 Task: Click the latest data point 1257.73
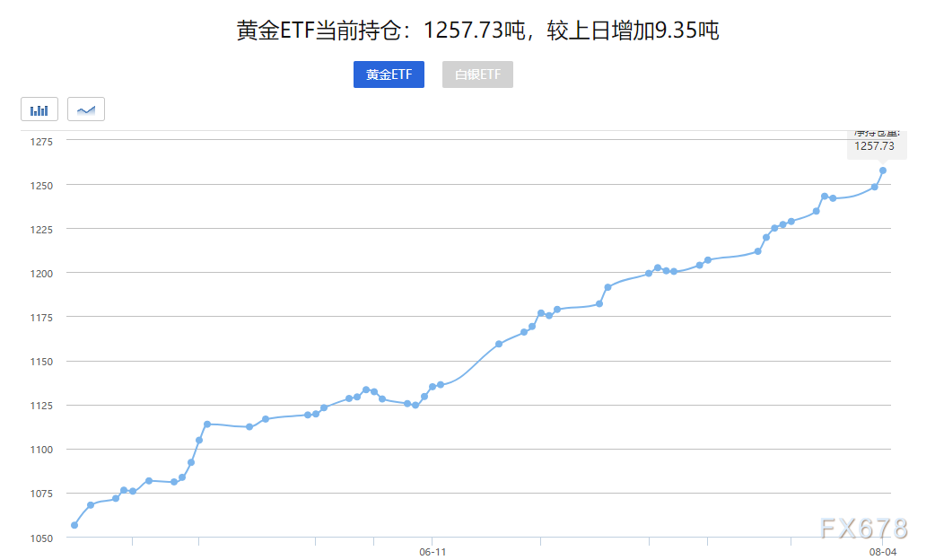883,171
